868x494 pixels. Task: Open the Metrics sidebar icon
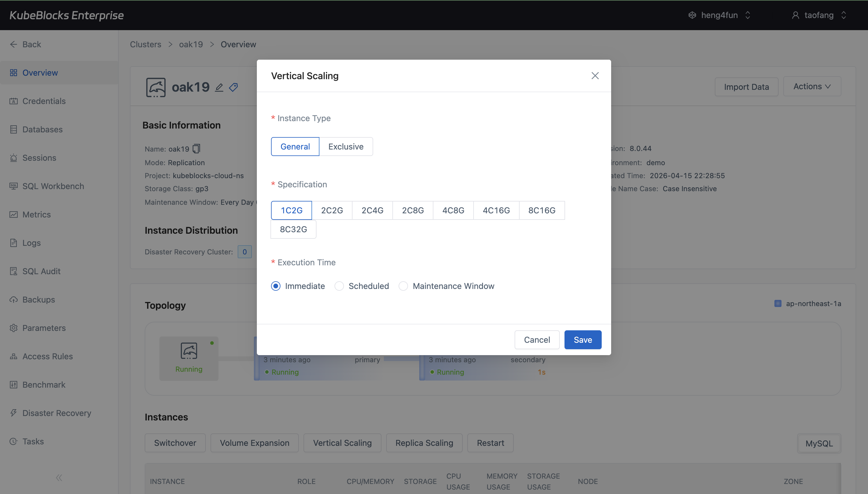pyautogui.click(x=14, y=214)
